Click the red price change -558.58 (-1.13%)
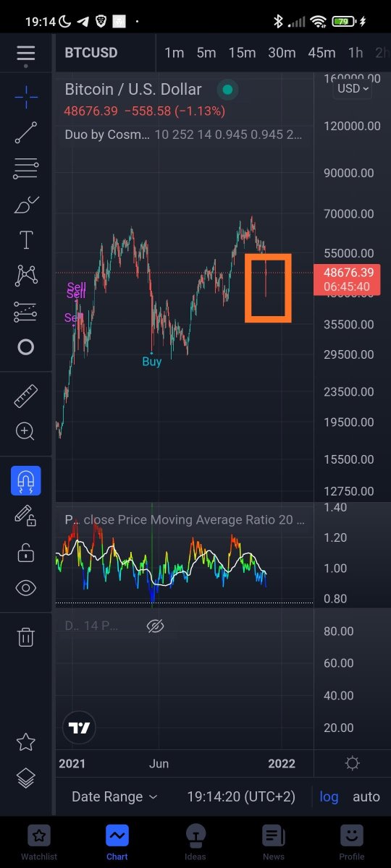The height and width of the screenshot is (868, 391). [175, 111]
